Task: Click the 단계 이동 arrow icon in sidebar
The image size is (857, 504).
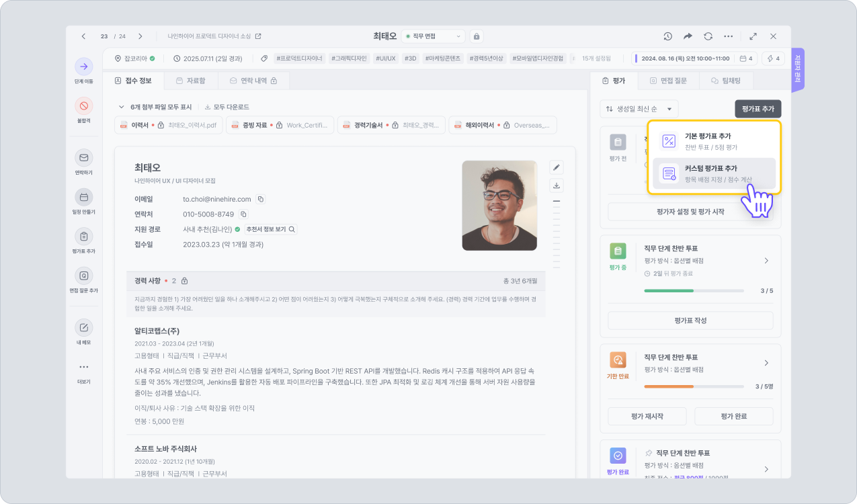Action: coord(84,66)
